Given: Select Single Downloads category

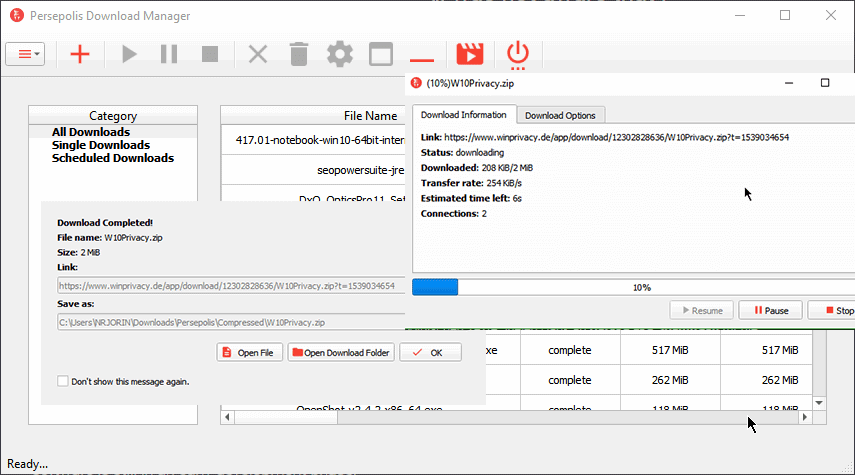Looking at the screenshot, I should click(x=101, y=145).
